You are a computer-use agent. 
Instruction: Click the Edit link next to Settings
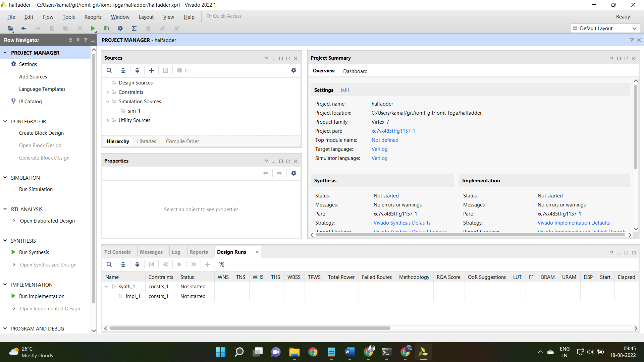[344, 90]
